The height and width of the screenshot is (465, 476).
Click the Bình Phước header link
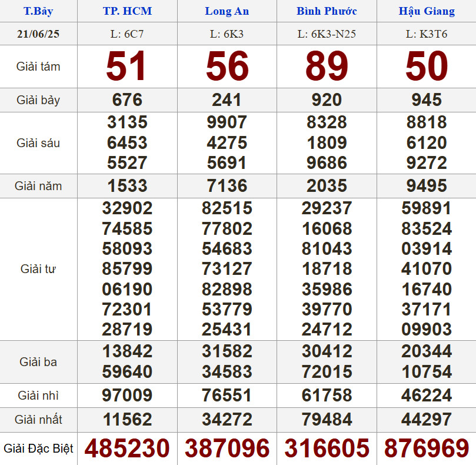point(327,11)
